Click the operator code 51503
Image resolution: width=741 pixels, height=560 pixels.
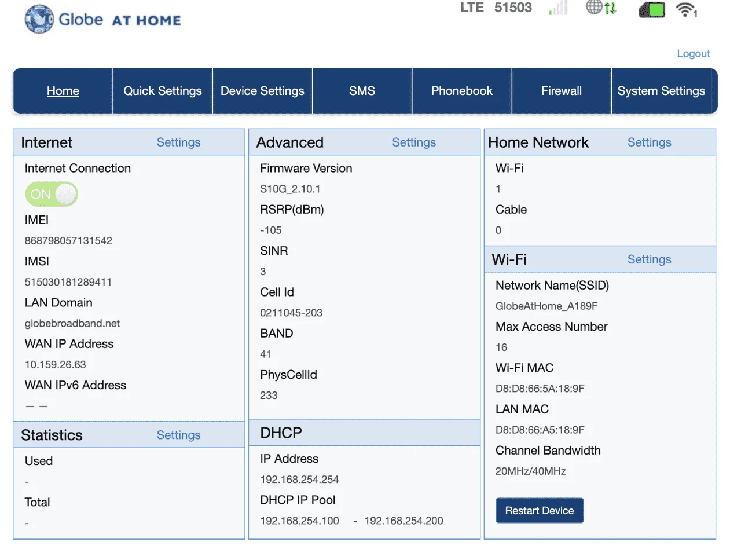[x=513, y=8]
